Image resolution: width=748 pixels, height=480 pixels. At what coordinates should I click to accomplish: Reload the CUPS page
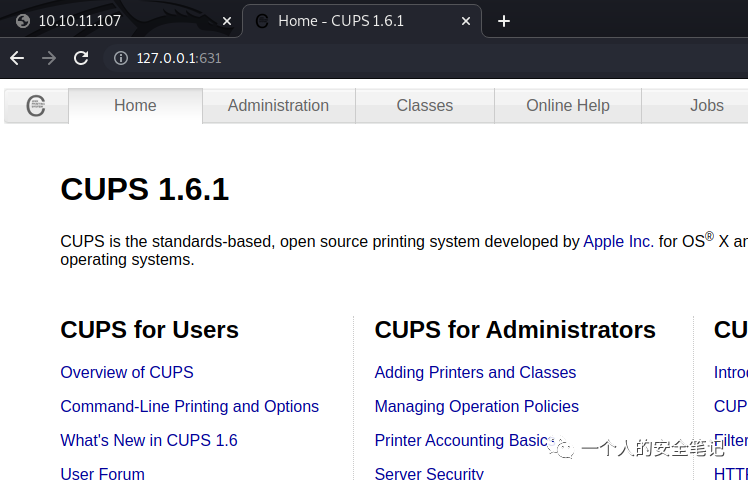[x=81, y=58]
